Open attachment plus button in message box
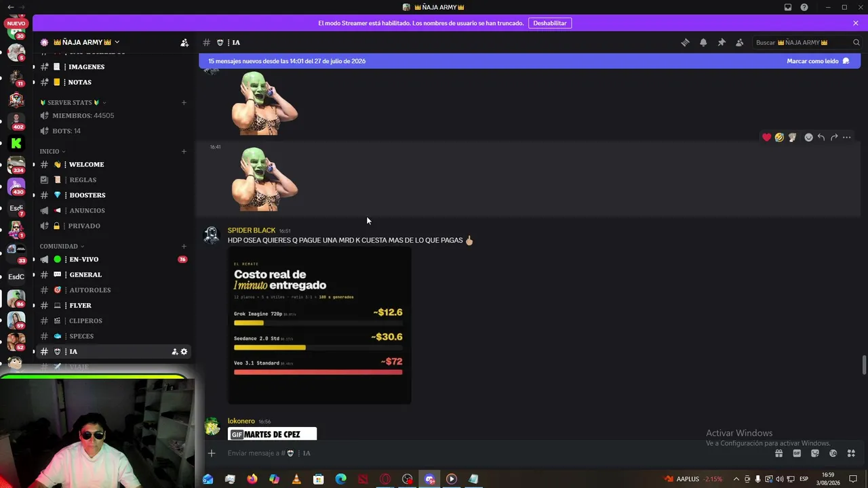 coord(212,453)
